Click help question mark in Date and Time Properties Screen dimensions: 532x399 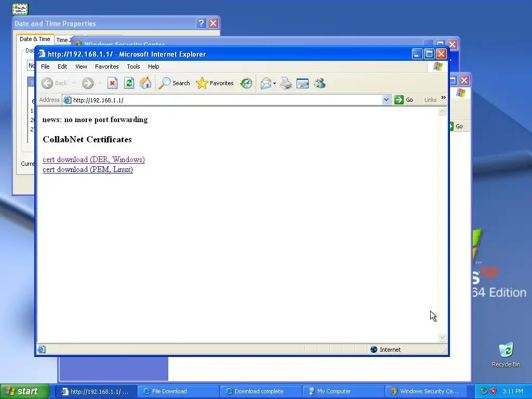click(201, 23)
